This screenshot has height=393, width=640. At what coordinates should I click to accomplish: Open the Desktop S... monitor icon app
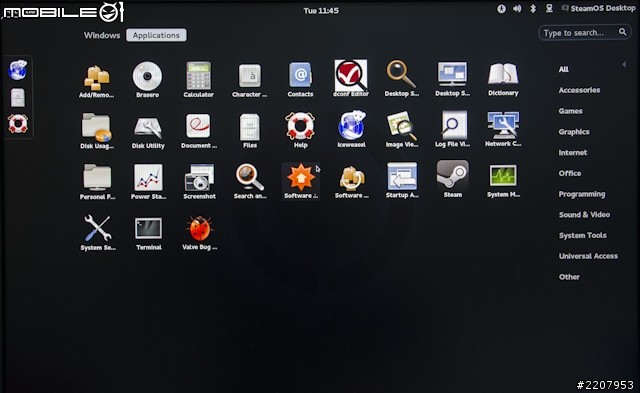(x=452, y=79)
